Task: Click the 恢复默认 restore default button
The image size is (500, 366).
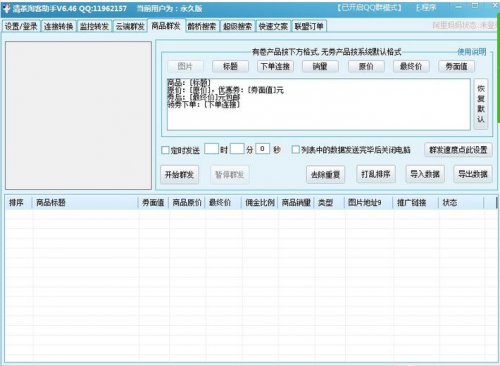Action: click(x=481, y=104)
